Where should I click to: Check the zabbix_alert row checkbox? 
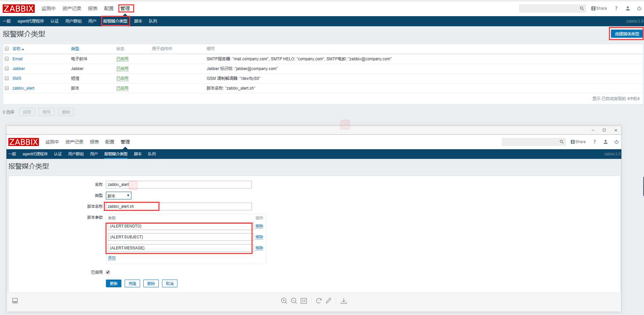(x=7, y=88)
